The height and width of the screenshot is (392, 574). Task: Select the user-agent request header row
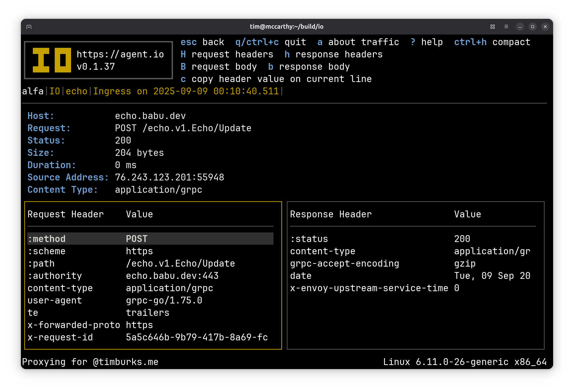pos(150,300)
